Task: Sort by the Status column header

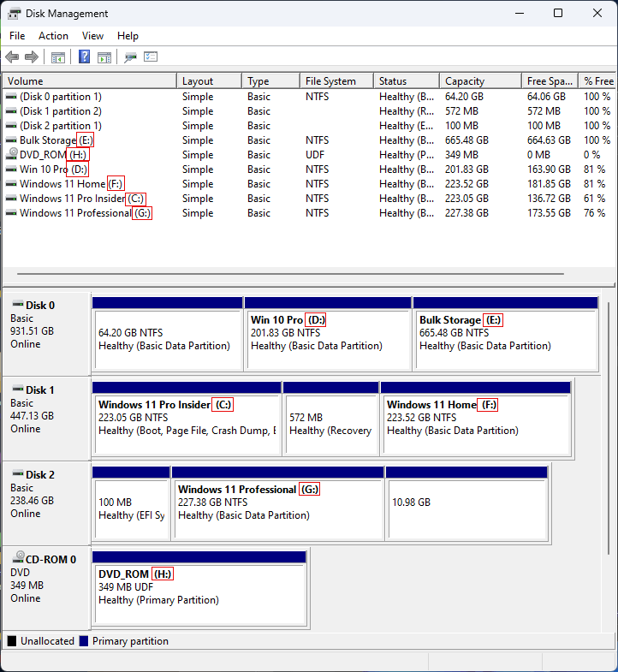Action: click(407, 81)
